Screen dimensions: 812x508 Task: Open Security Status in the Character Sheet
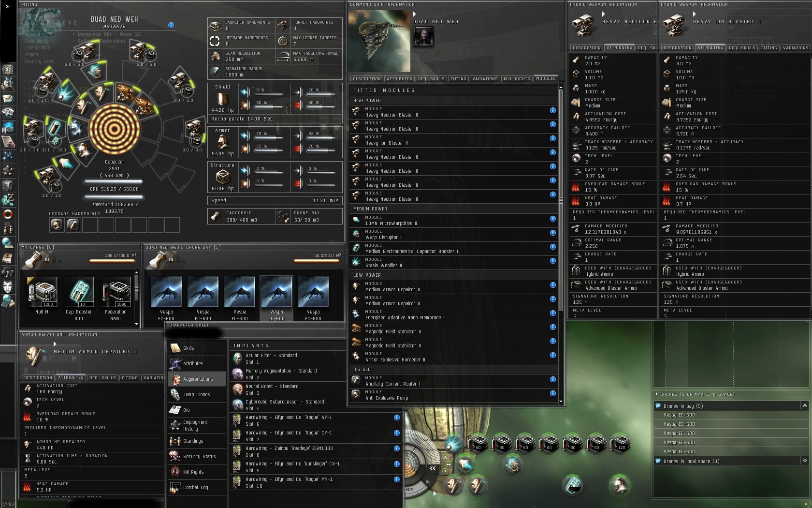point(197,456)
